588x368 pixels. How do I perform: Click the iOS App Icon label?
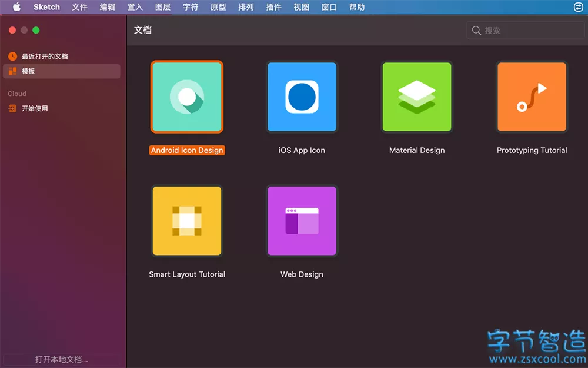pos(302,150)
